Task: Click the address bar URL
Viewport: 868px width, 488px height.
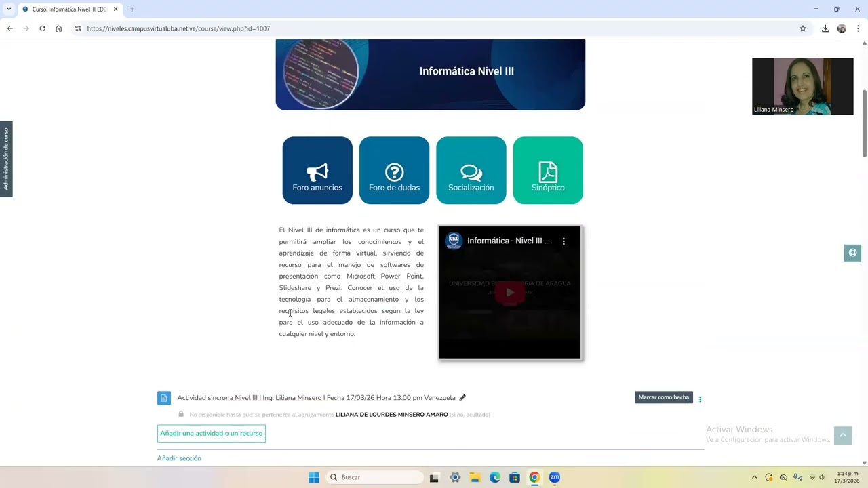Action: click(x=178, y=28)
